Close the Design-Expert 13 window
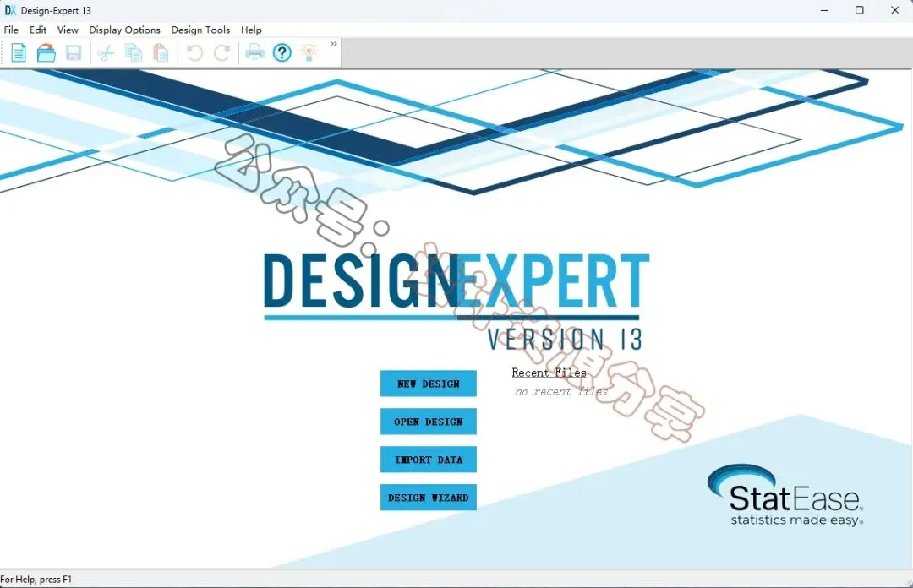The width and height of the screenshot is (913, 588). click(x=895, y=10)
